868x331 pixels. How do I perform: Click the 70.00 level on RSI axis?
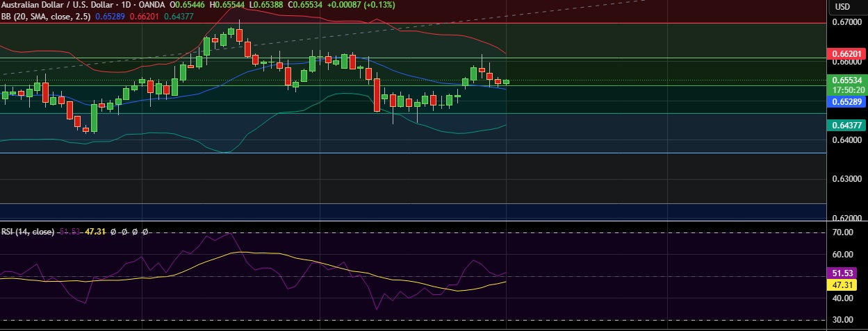pyautogui.click(x=842, y=233)
